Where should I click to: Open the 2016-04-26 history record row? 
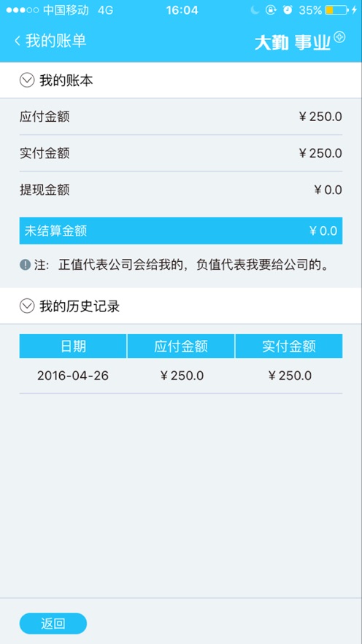tap(181, 376)
